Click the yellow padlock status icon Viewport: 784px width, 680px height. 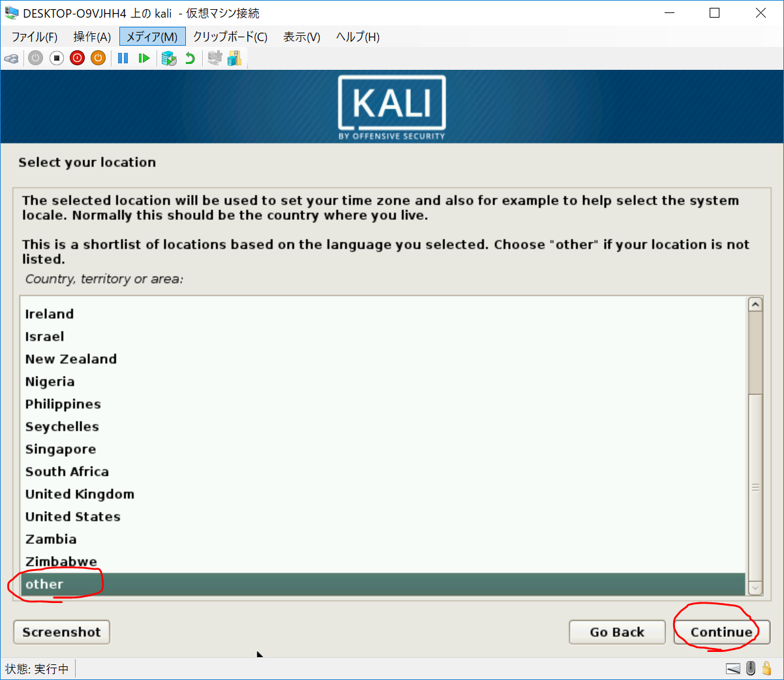[x=767, y=668]
